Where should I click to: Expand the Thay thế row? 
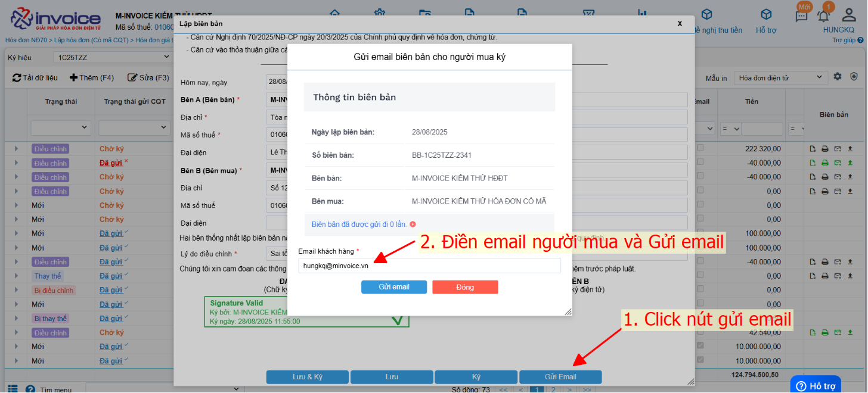17,276
